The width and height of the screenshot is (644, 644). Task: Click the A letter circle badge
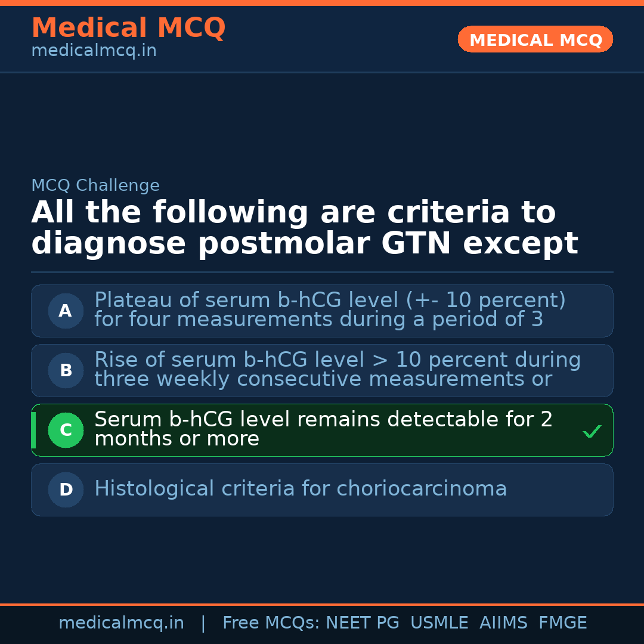click(x=66, y=311)
